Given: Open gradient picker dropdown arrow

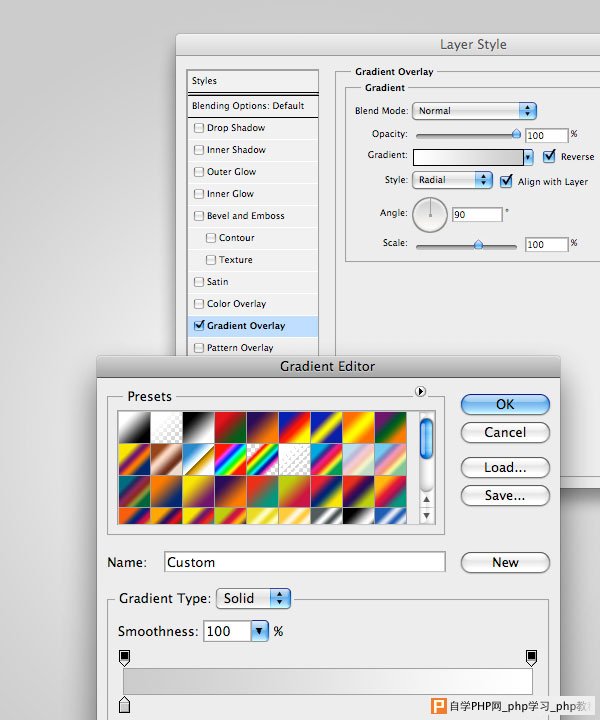Looking at the screenshot, I should point(528,158).
